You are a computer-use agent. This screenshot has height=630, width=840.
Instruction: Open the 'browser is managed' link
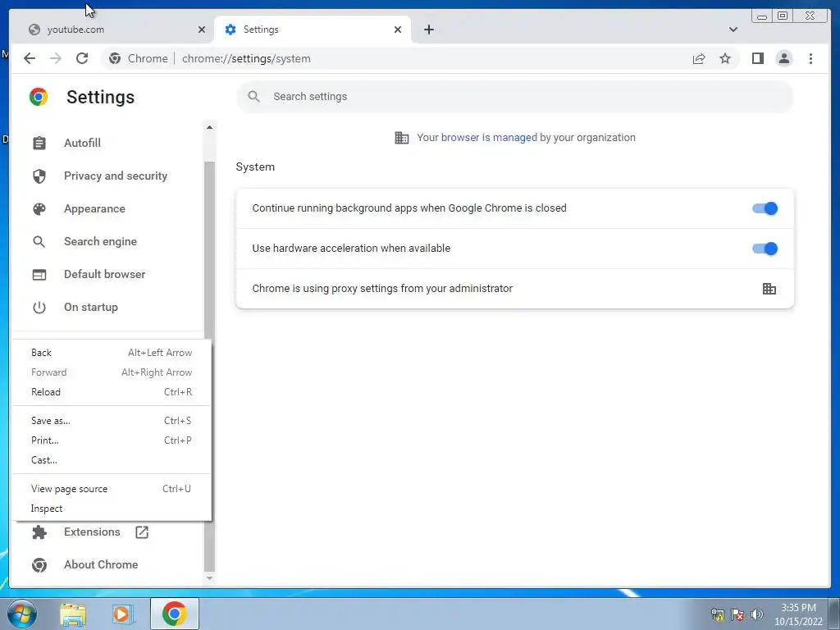489,138
